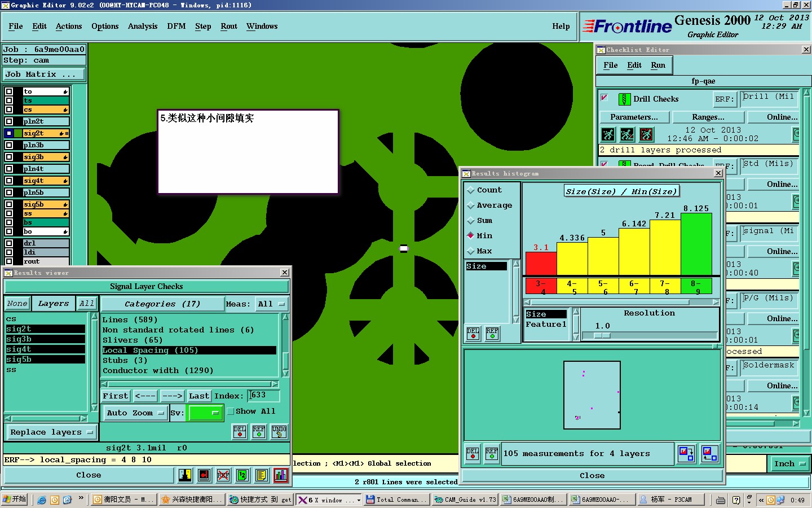Select Count radio option in histogram
Image resolution: width=812 pixels, height=508 pixels.
(471, 190)
